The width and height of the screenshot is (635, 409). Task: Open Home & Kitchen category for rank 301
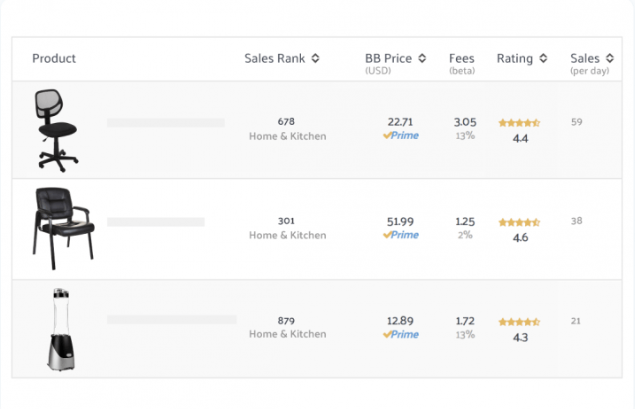[x=287, y=235]
